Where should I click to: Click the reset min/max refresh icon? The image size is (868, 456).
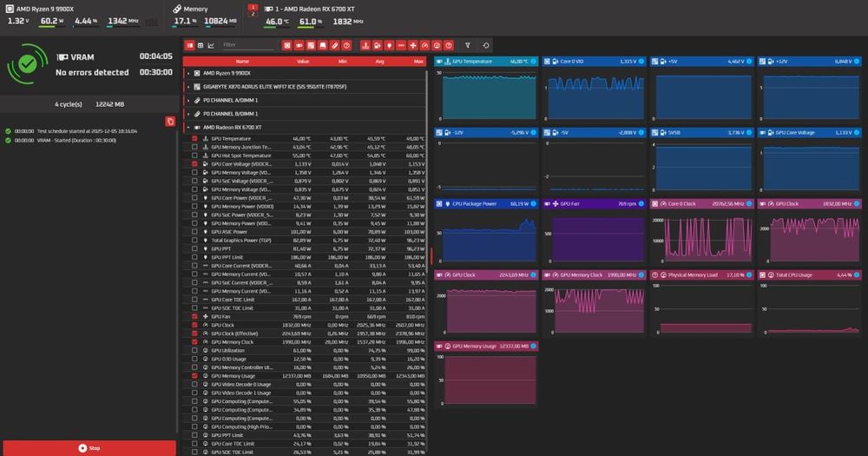click(486, 45)
